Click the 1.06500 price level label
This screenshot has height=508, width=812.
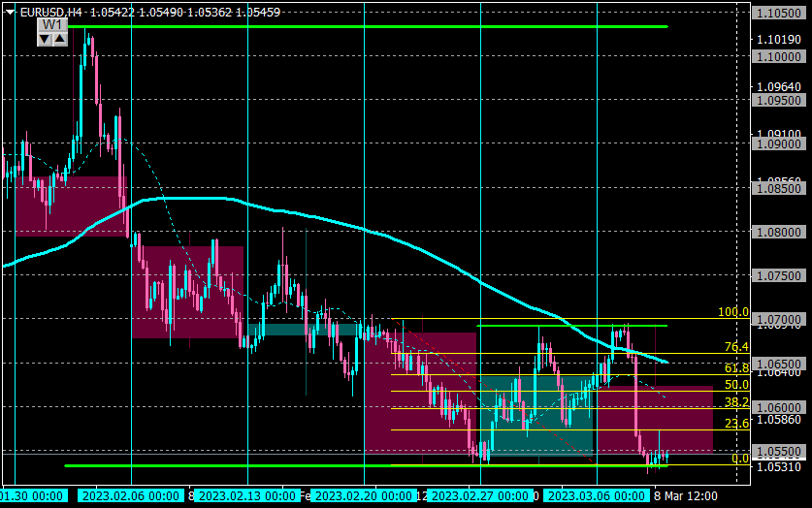coord(779,364)
